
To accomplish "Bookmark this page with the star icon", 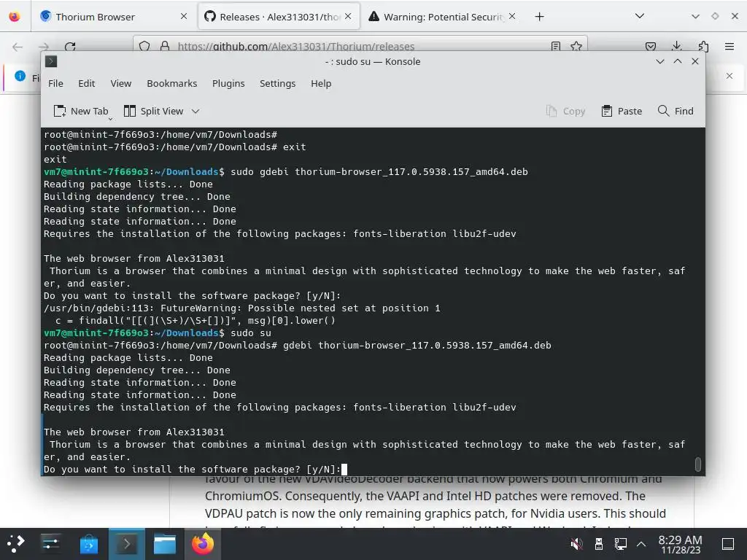I will (576, 46).
